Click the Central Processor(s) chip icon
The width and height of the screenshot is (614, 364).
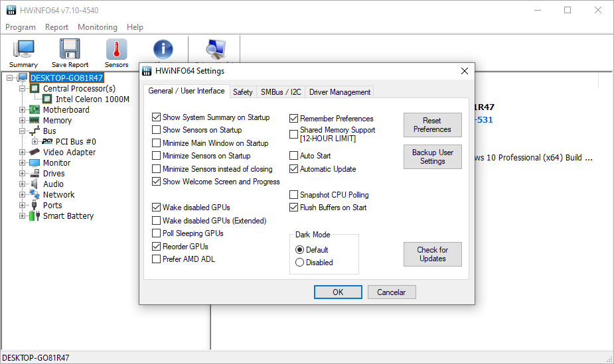(x=35, y=88)
